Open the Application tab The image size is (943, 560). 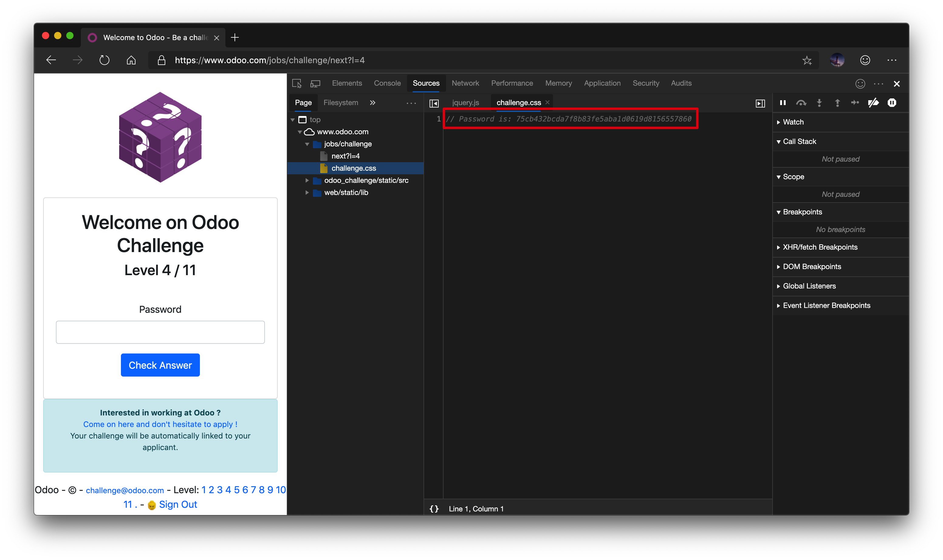(x=602, y=83)
